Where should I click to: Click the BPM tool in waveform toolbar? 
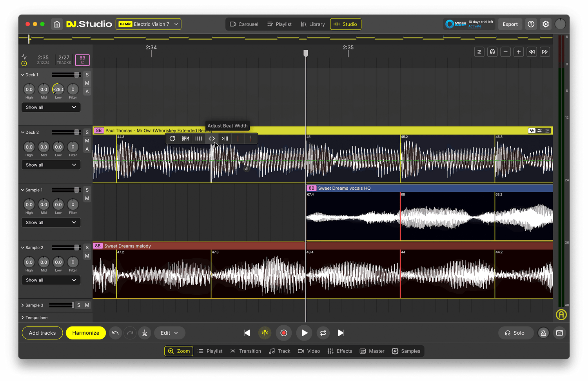coord(185,139)
